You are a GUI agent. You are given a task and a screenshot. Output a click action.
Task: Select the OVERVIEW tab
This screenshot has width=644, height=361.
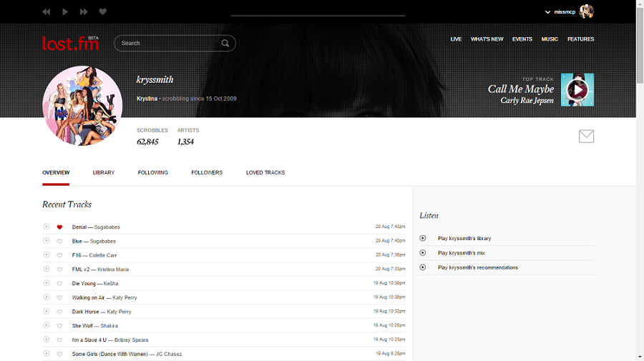(x=56, y=173)
